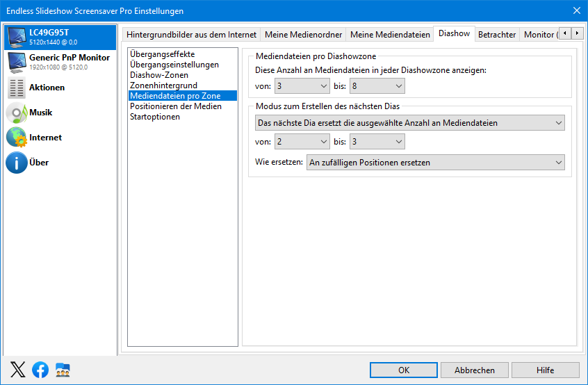Viewport: 588px width, 385px height.
Task: Click the Aktionen label in sidebar
Action: tap(47, 88)
